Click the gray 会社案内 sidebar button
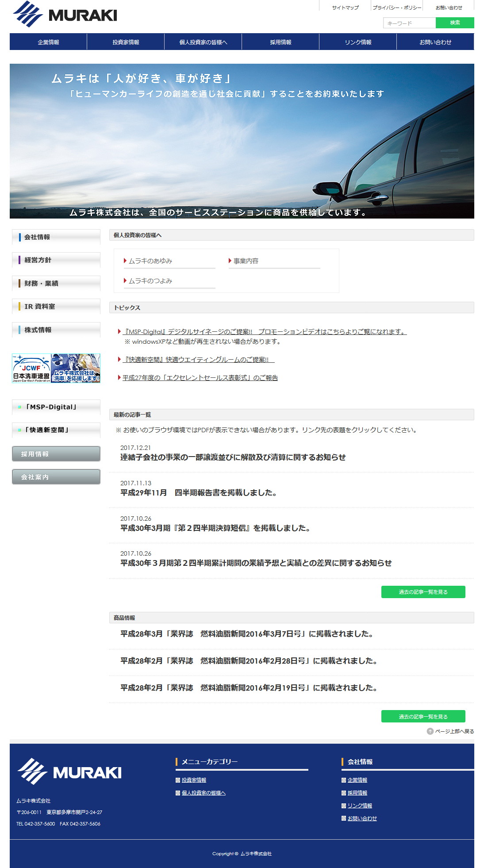This screenshot has height=868, width=484. tap(56, 477)
